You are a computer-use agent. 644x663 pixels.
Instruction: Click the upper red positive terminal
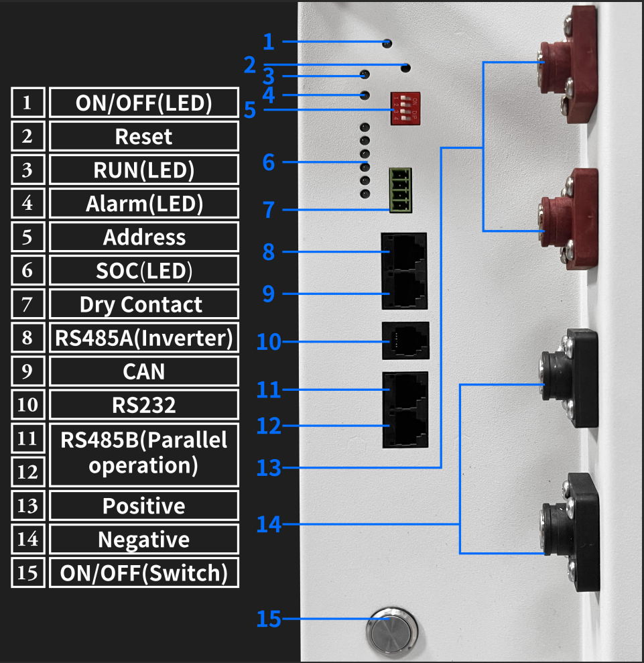[x=568, y=64]
